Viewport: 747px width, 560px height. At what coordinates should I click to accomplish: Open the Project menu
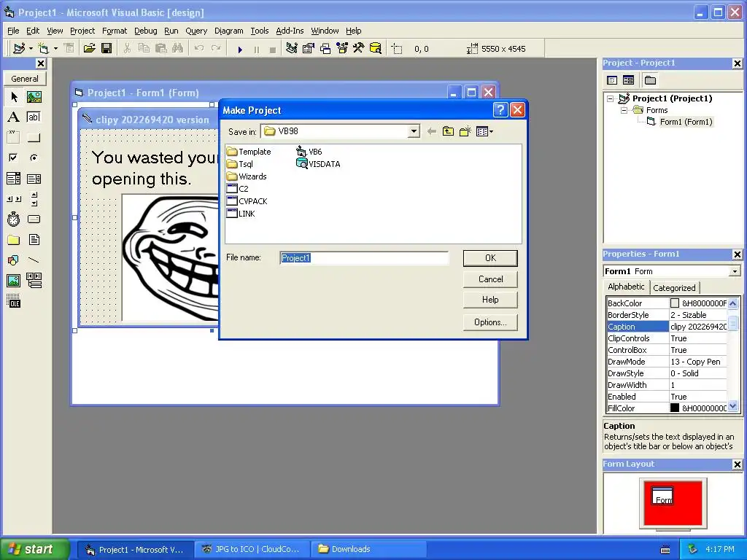pyautogui.click(x=82, y=31)
